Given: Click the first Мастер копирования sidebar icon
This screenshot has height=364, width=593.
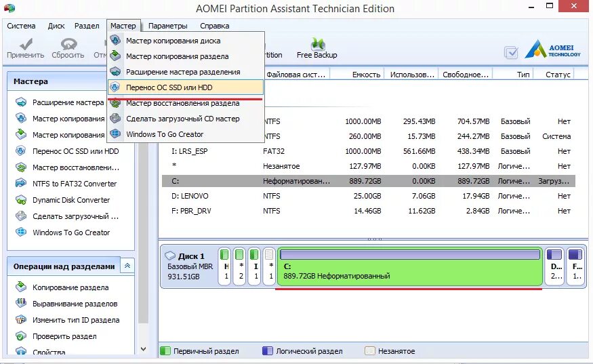Looking at the screenshot, I should [21, 119].
